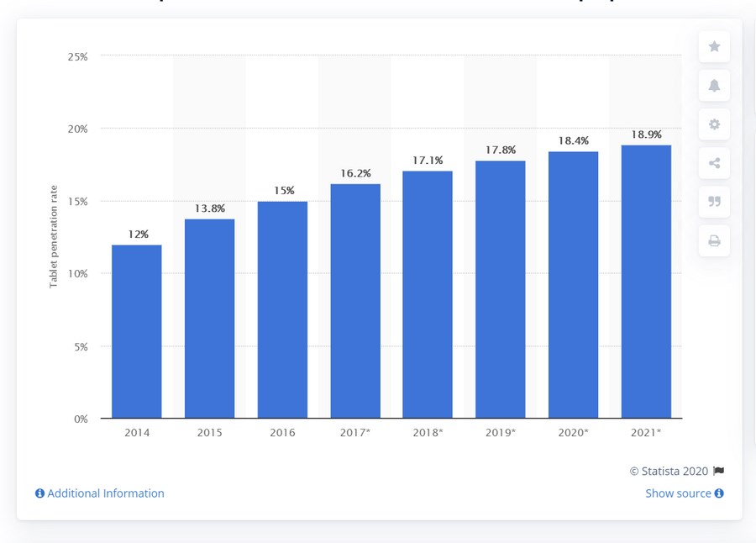Click the quotation mark citation icon

tap(714, 202)
